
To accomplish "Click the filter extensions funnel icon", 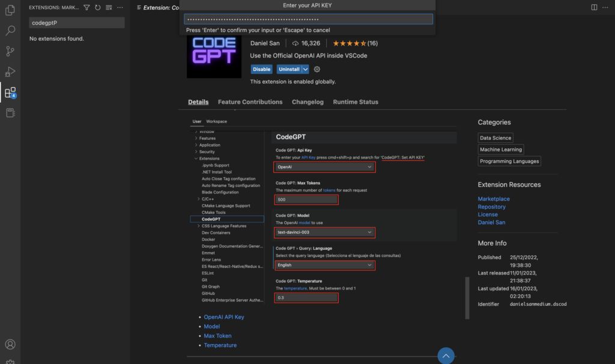I will pos(86,7).
